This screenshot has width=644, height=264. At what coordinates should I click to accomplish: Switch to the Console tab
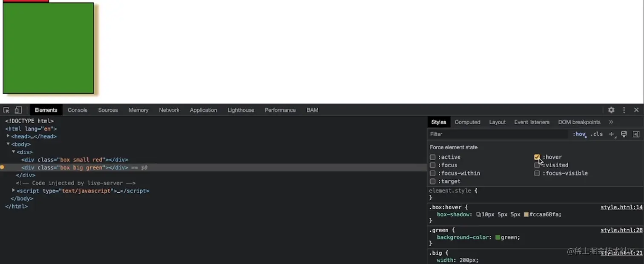[x=78, y=110]
